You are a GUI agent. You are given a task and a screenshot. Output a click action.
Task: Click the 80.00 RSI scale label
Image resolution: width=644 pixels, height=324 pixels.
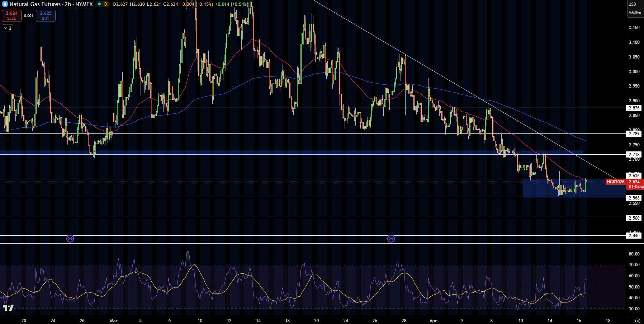click(634, 254)
